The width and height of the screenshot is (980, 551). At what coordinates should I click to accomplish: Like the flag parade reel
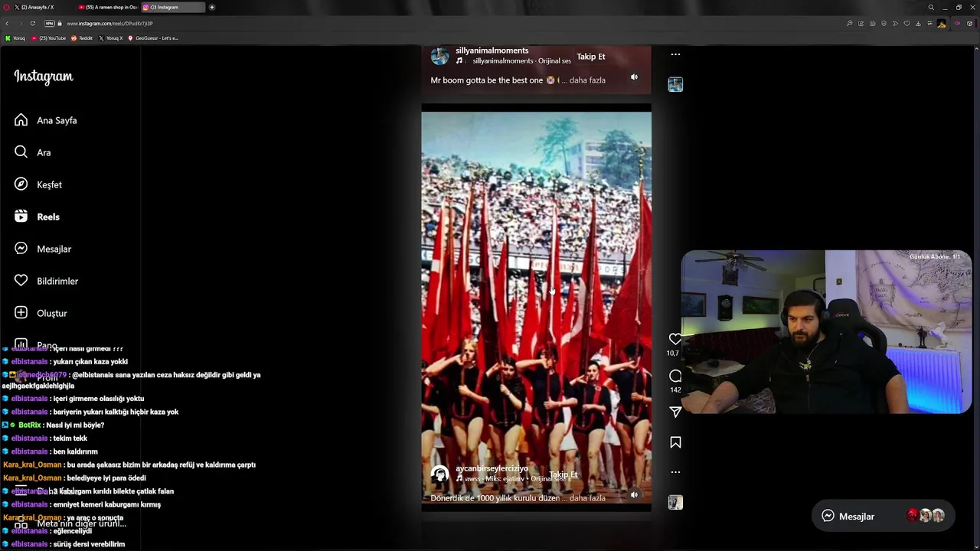(x=675, y=339)
